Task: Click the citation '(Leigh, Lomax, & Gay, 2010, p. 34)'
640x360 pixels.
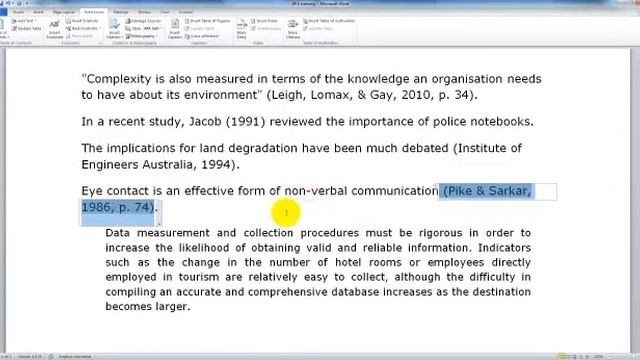Action: [x=370, y=95]
